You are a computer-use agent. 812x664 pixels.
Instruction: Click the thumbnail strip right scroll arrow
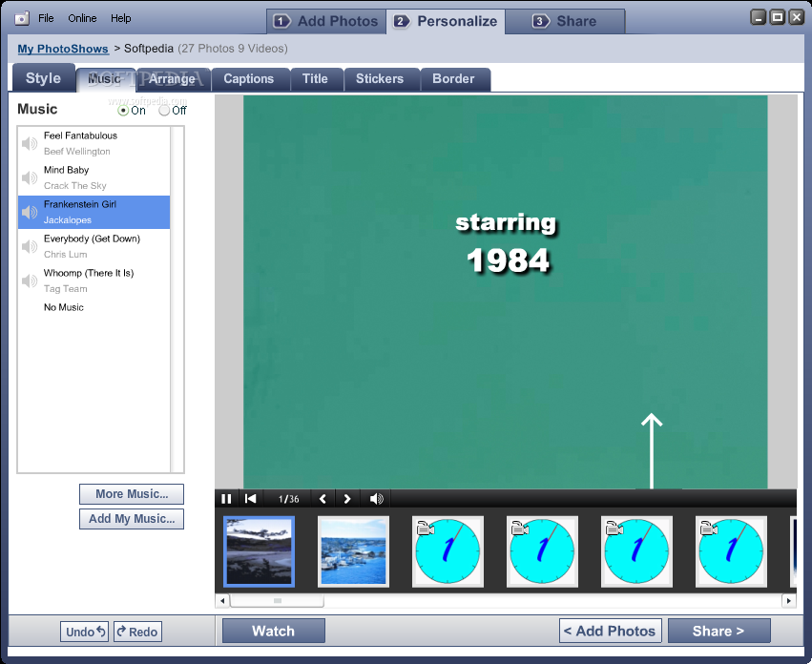[789, 601]
